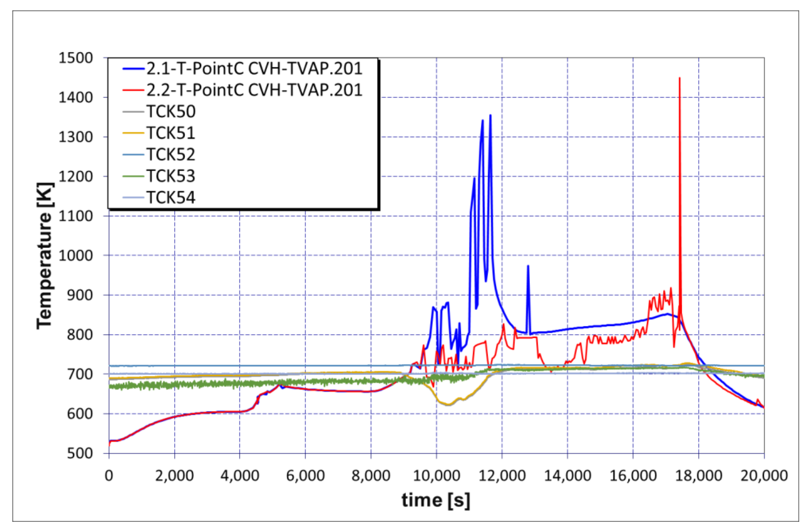This screenshot has height=532, width=811.
Task: Click the green TCK53 legend line swatch
Action: [x=133, y=176]
